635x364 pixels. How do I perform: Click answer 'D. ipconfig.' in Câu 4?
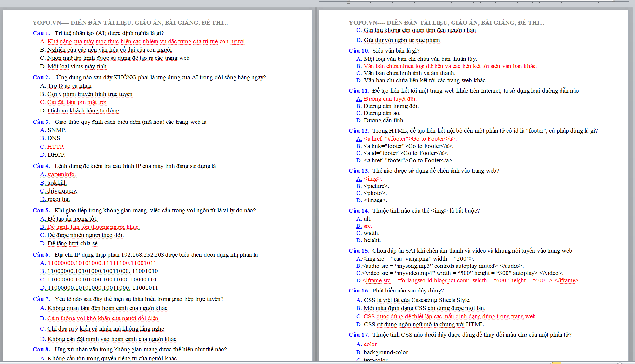(55, 199)
